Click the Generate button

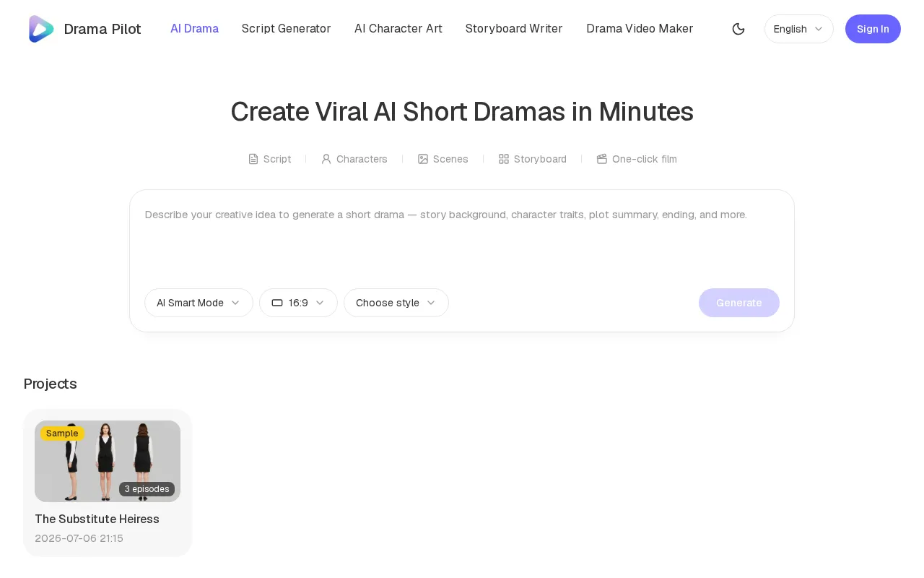[739, 303]
